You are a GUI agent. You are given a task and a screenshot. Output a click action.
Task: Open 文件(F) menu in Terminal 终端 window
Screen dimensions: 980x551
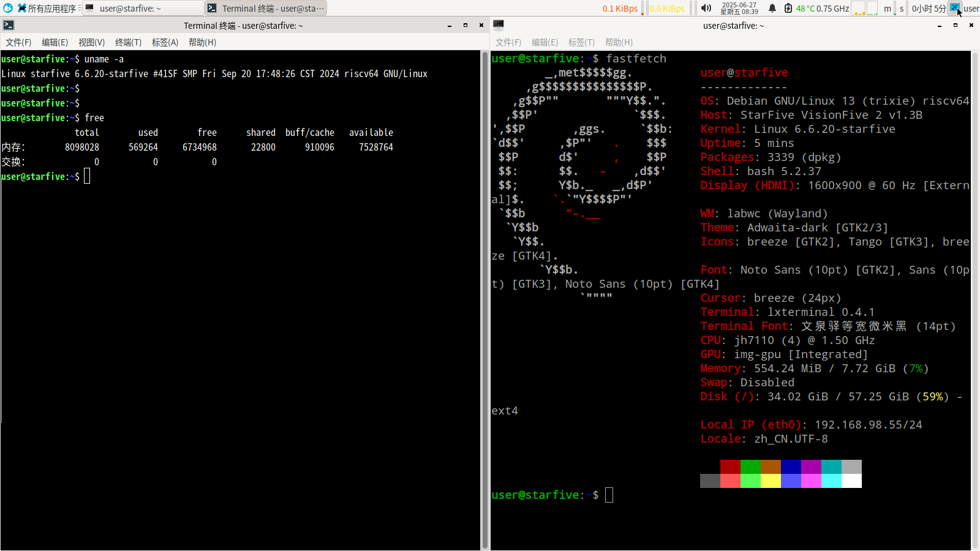coord(18,42)
